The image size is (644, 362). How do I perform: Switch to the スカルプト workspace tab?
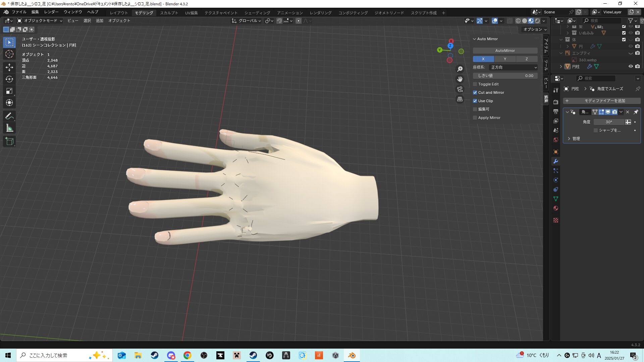tap(169, 13)
